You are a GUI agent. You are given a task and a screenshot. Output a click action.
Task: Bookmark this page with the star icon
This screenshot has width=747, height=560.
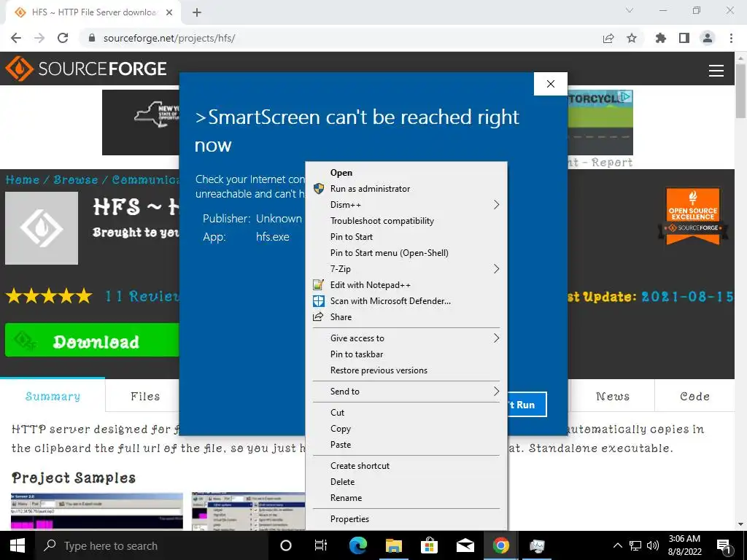tap(632, 38)
